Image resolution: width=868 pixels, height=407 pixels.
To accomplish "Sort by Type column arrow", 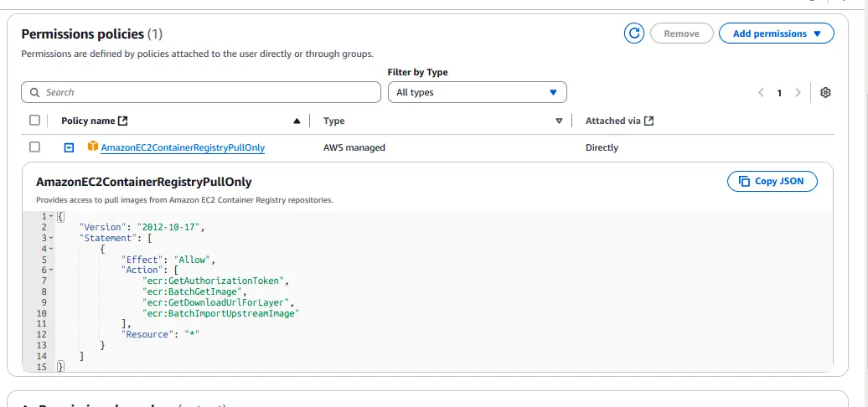I will click(559, 121).
